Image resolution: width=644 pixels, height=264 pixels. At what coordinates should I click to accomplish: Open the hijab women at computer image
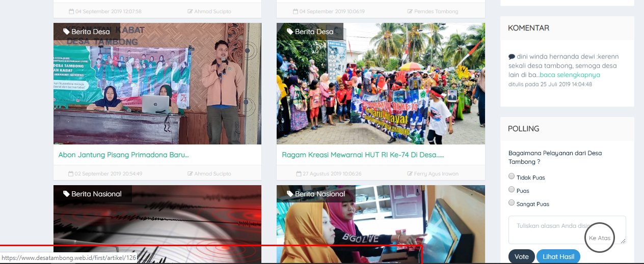(381, 224)
